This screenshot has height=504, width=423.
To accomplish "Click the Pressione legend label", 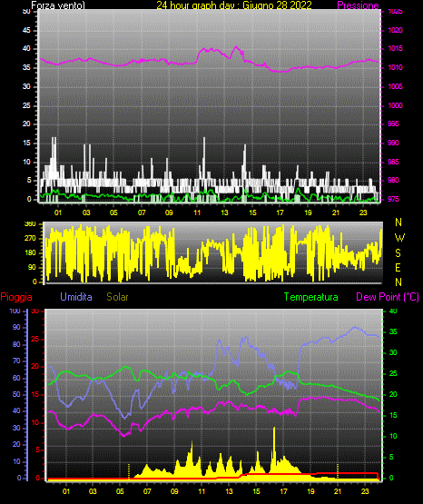I will 358,5.
